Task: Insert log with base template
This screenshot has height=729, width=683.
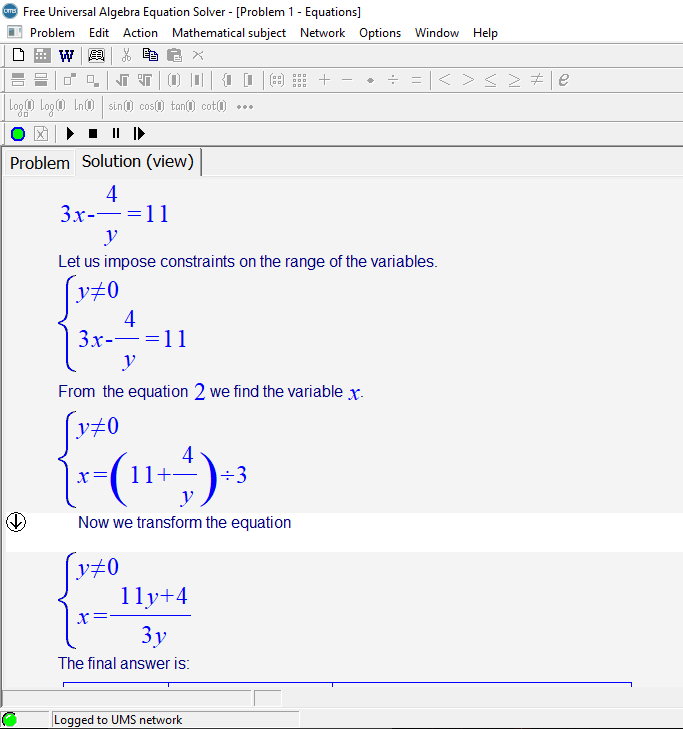Action: [21, 107]
